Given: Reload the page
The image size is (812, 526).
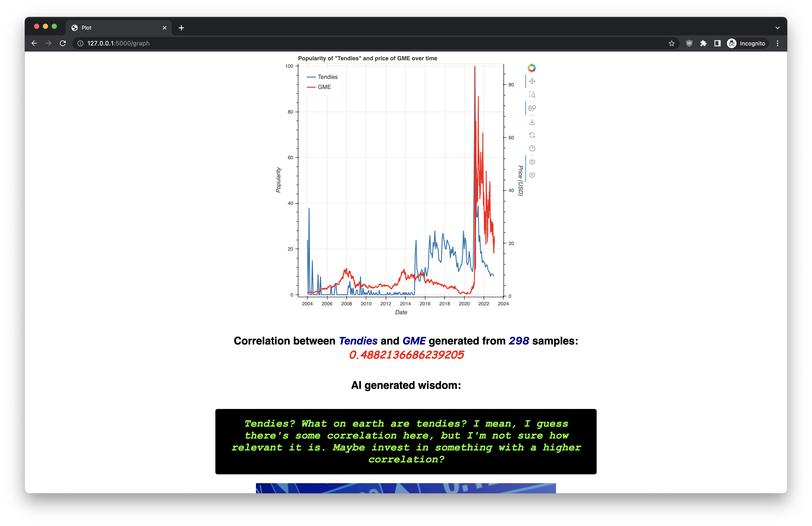Looking at the screenshot, I should (x=63, y=43).
